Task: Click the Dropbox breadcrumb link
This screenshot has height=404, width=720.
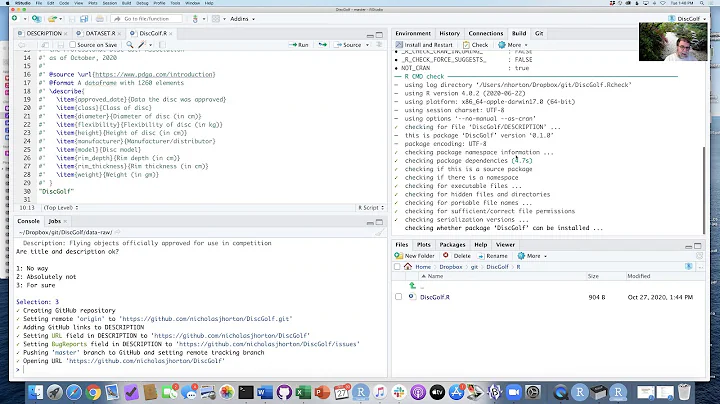Action: point(451,267)
